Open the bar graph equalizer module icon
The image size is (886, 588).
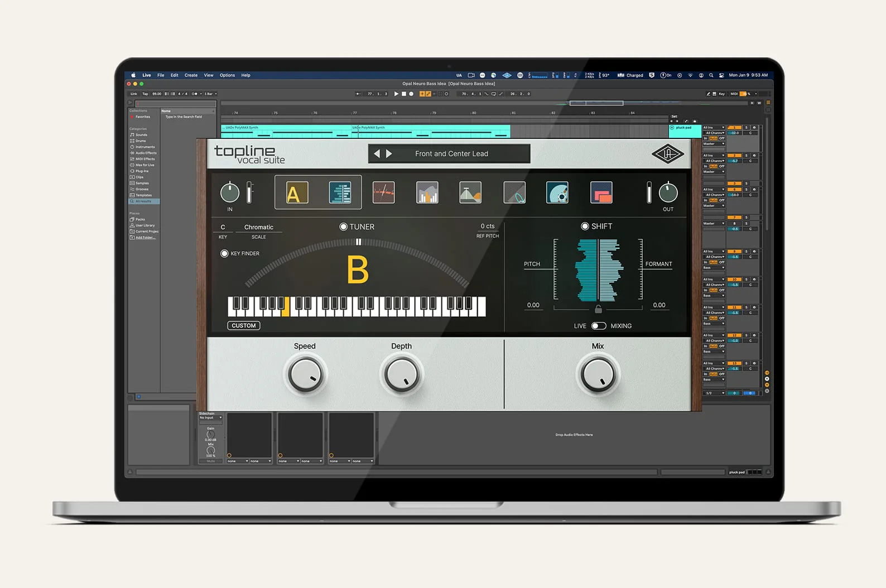[x=427, y=193]
